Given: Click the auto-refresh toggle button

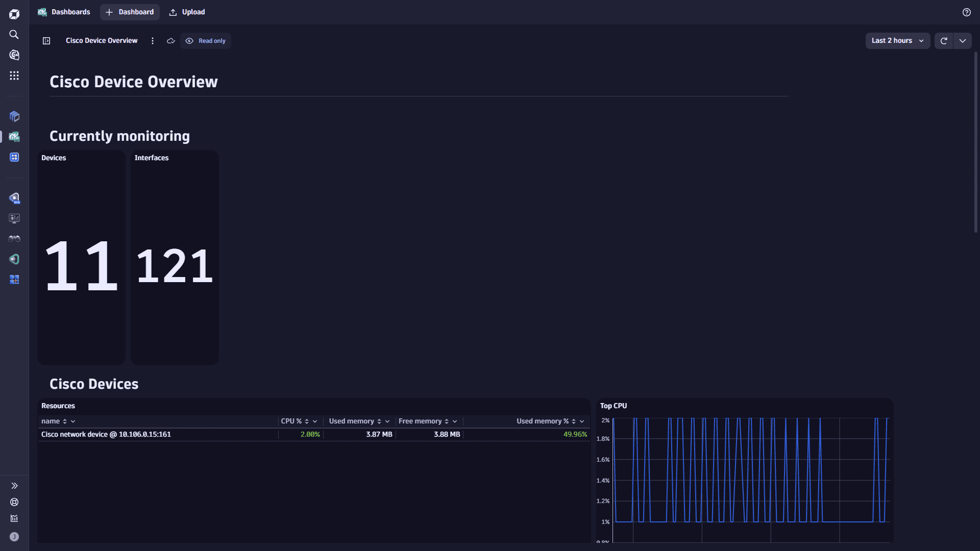Looking at the screenshot, I should pos(963,40).
